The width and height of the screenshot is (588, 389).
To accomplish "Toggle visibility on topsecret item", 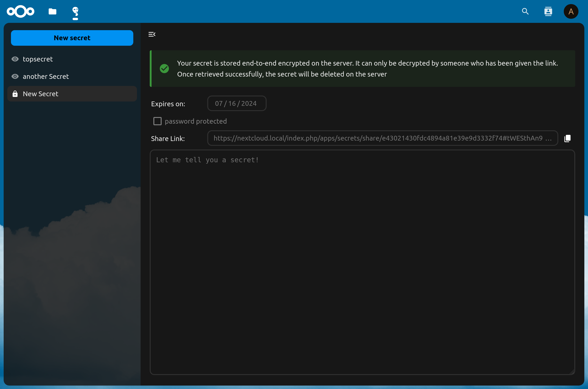I will tap(15, 59).
